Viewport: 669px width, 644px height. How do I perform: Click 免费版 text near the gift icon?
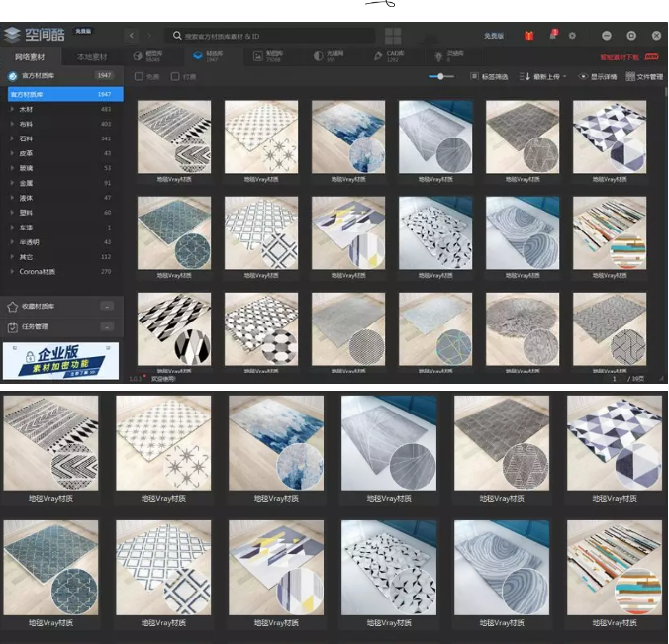(x=494, y=36)
